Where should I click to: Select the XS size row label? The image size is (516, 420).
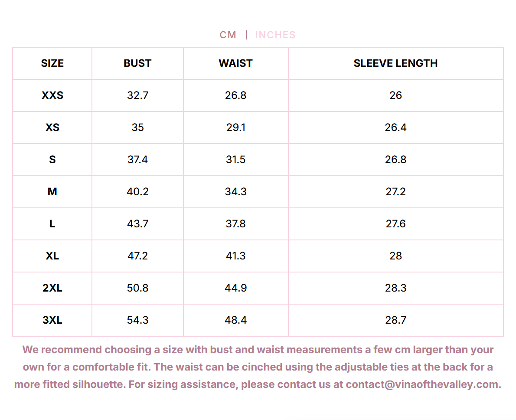click(x=52, y=128)
